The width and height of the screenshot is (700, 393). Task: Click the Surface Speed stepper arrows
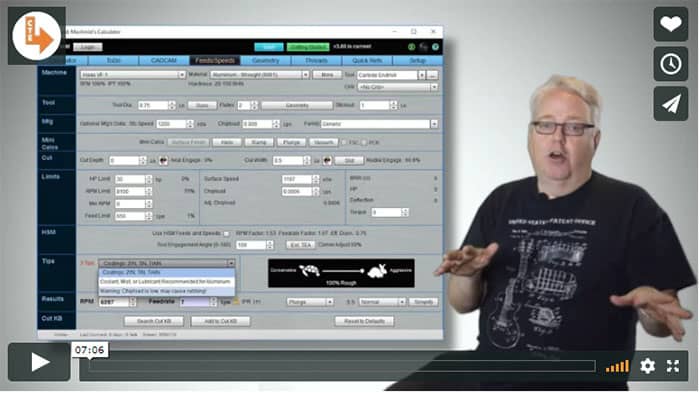click(316, 179)
